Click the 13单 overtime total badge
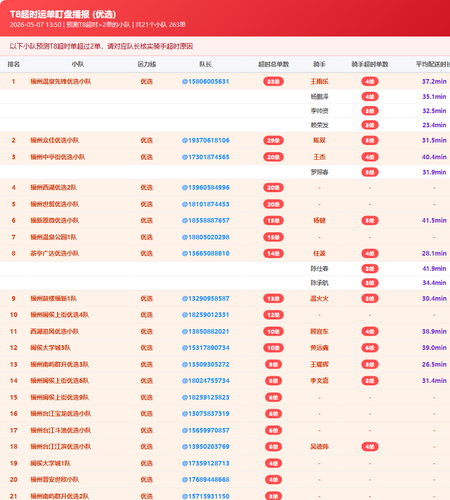The image size is (450, 500). pos(273,298)
